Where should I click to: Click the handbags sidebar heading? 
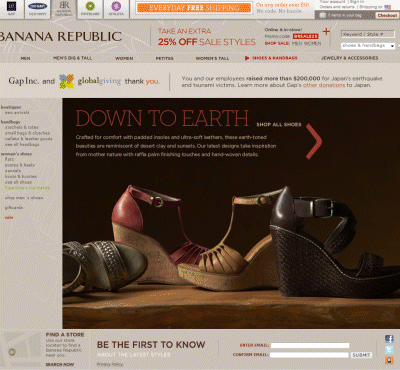10,122
